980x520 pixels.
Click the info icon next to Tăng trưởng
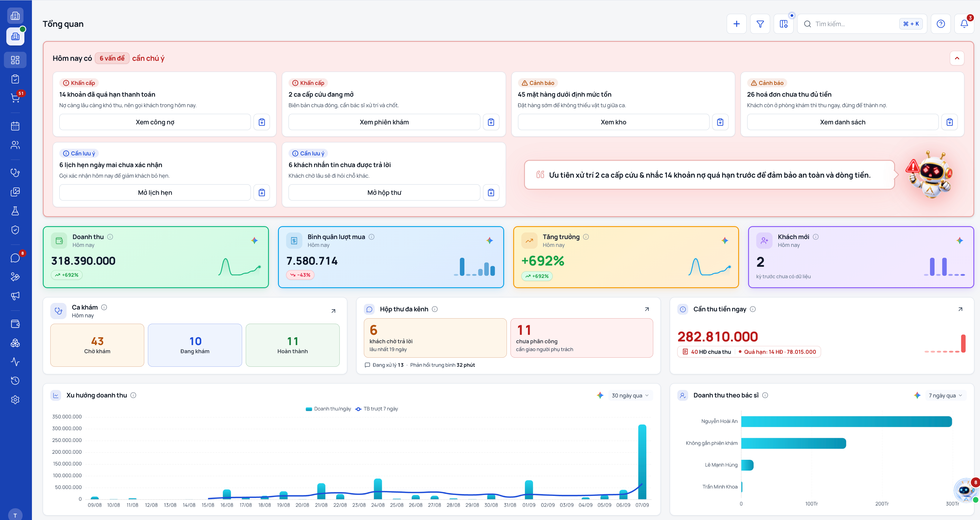[x=586, y=237]
